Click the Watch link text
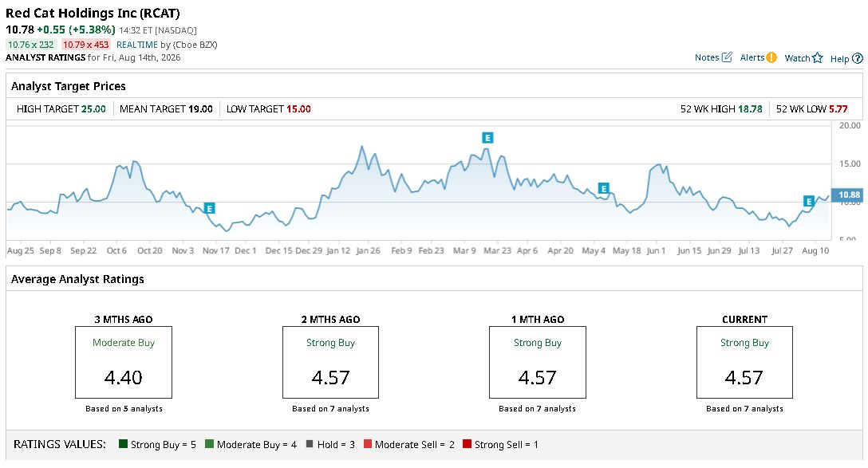This screenshot has height=468, width=868. point(797,58)
